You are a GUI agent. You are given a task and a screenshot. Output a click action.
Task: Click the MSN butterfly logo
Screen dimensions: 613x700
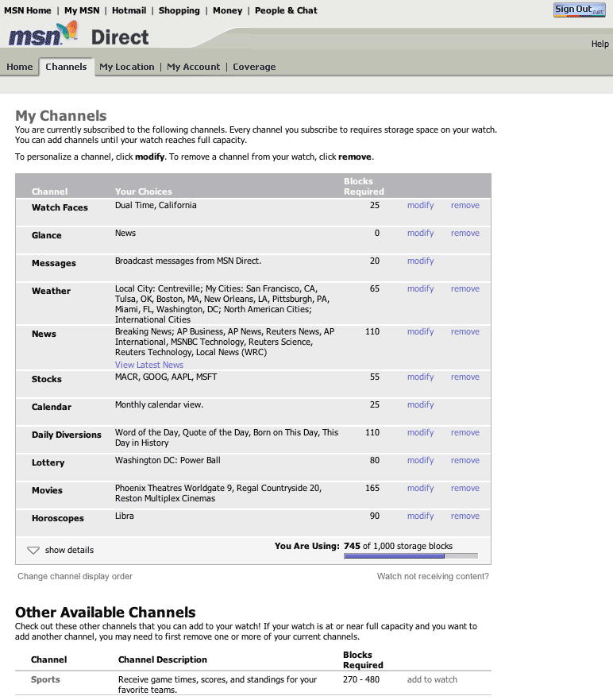[44, 34]
